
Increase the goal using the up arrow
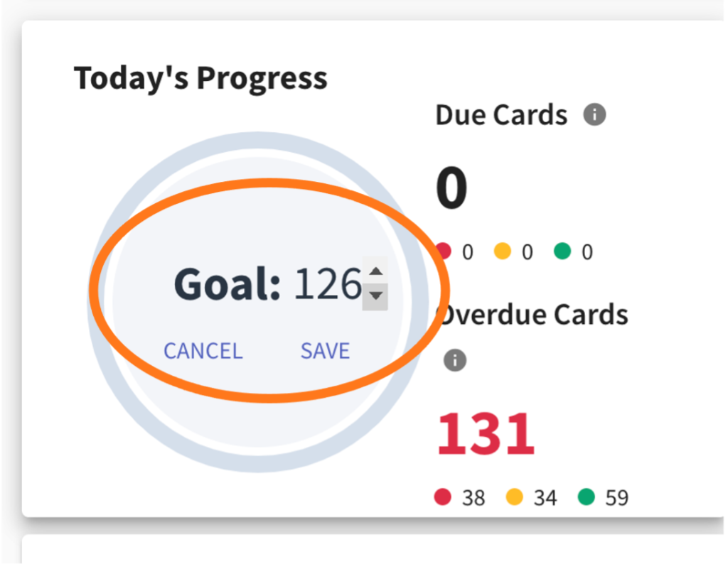tap(376, 271)
